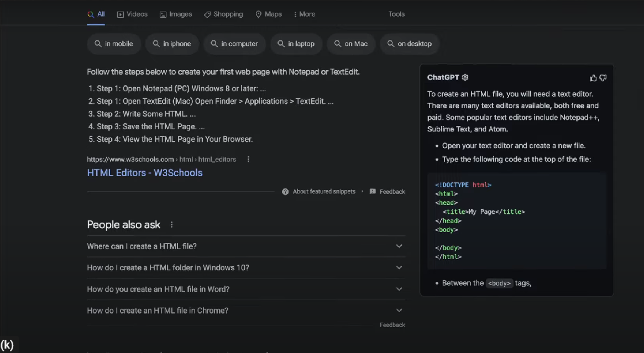The image size is (644, 353).
Task: Expand Where can I create a HTML file?
Action: (245, 246)
